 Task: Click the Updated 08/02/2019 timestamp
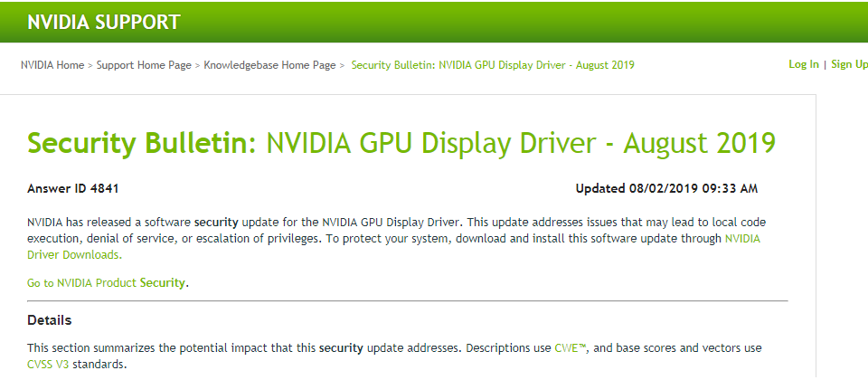[666, 189]
